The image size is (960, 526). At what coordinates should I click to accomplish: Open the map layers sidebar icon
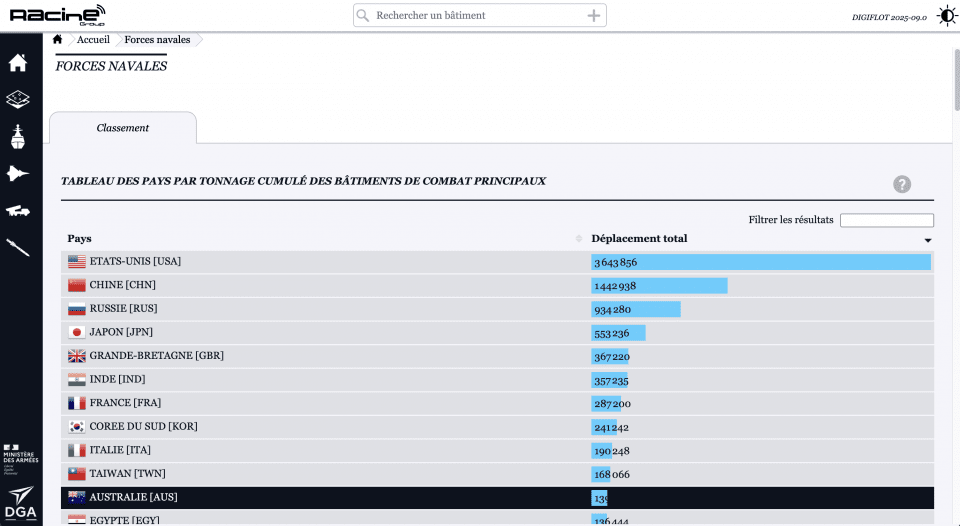18,100
